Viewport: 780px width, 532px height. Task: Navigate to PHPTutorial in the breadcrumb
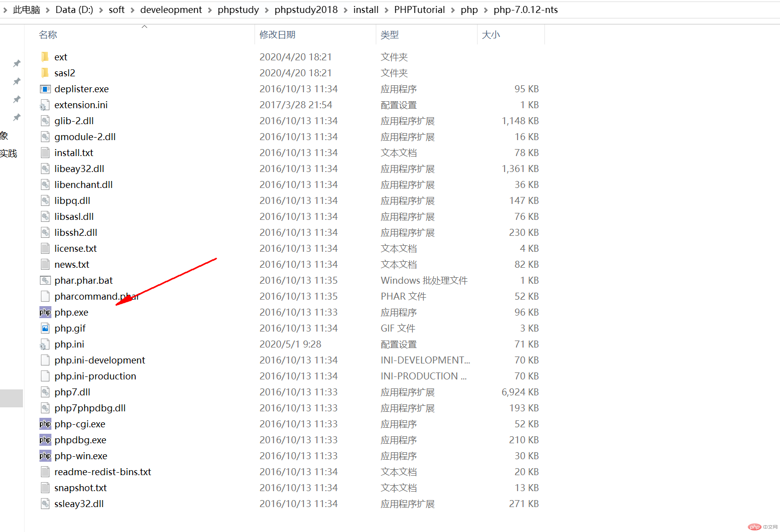coord(420,10)
